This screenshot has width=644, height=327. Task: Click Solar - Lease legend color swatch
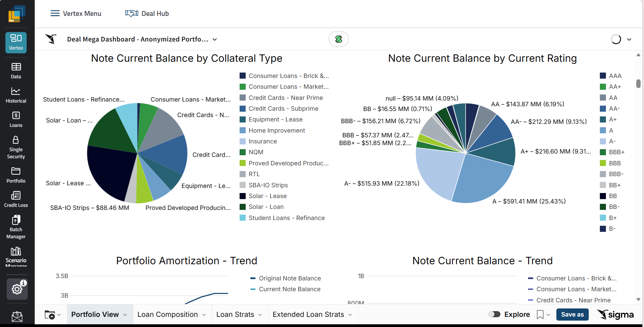point(243,196)
